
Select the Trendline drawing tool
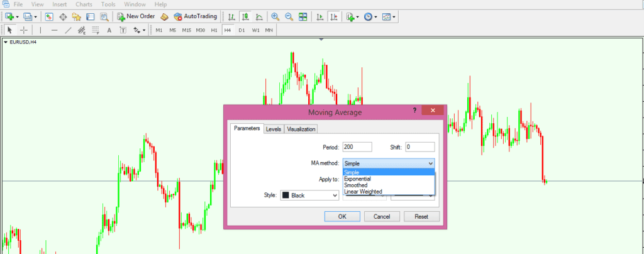point(68,30)
